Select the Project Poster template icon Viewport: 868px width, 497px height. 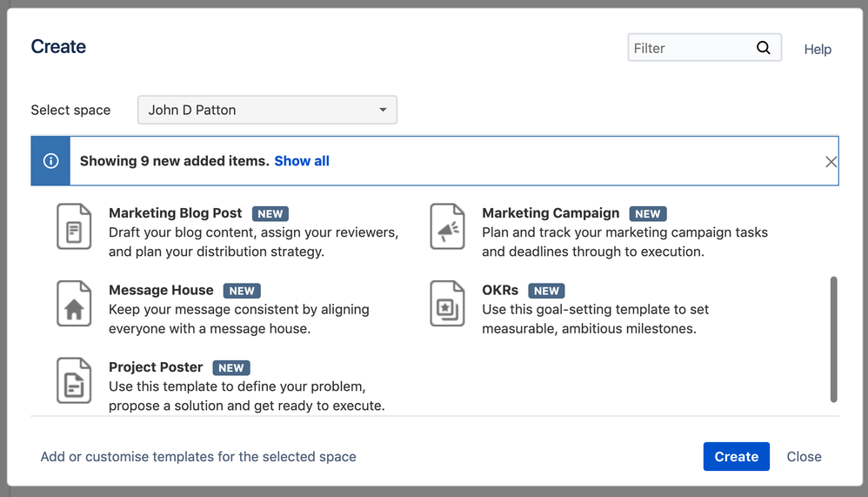click(x=74, y=380)
